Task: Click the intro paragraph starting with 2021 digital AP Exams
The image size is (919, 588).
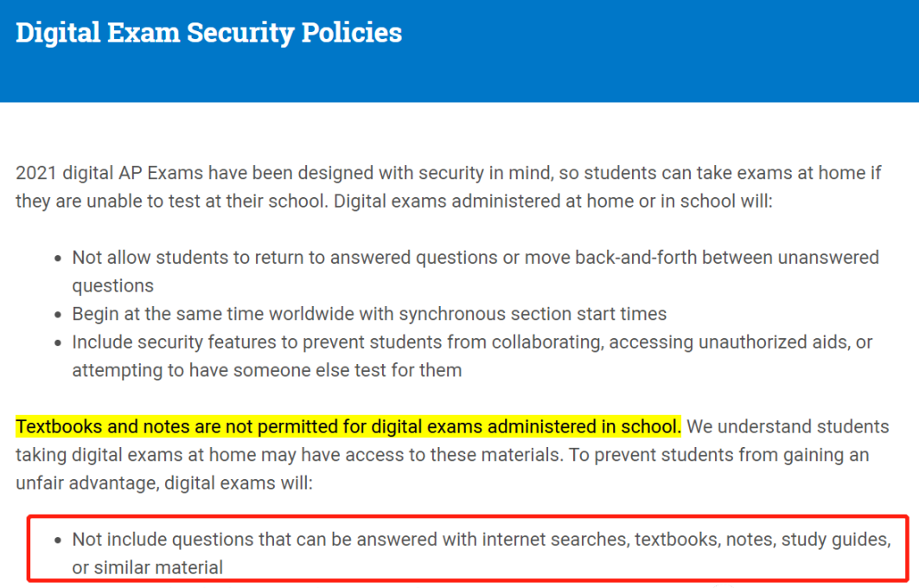Action: pos(449,187)
